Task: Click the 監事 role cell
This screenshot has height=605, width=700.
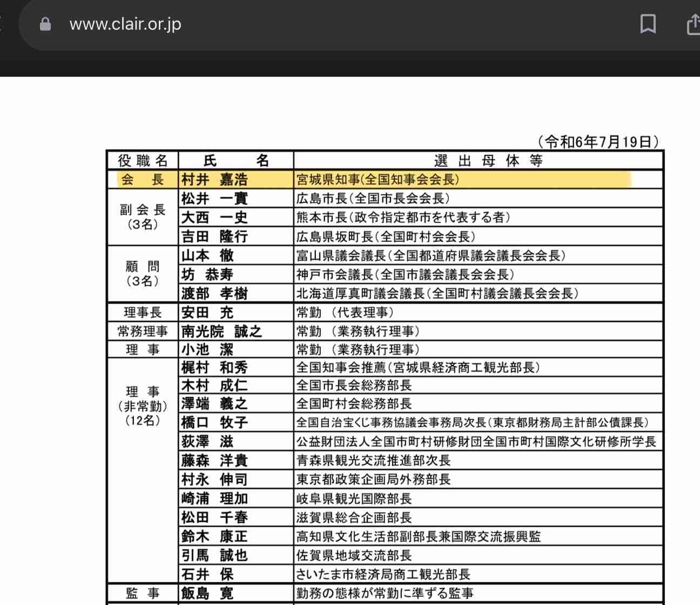Action: coord(143,593)
